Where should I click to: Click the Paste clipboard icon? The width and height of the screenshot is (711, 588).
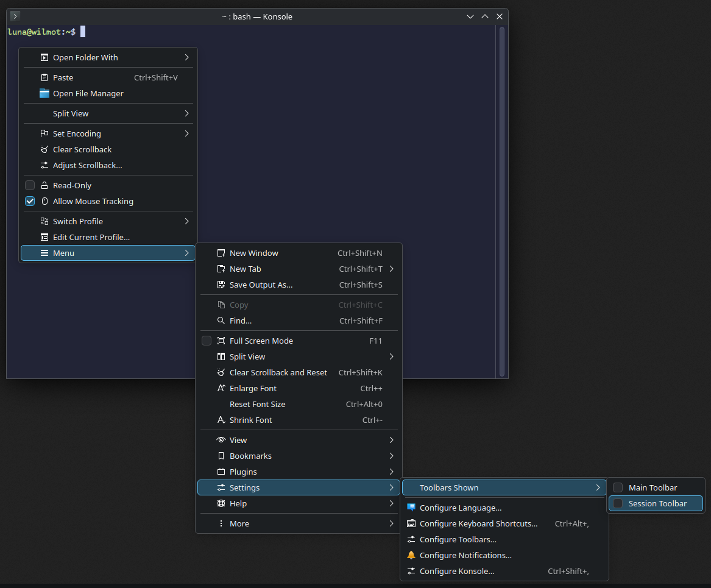44,77
